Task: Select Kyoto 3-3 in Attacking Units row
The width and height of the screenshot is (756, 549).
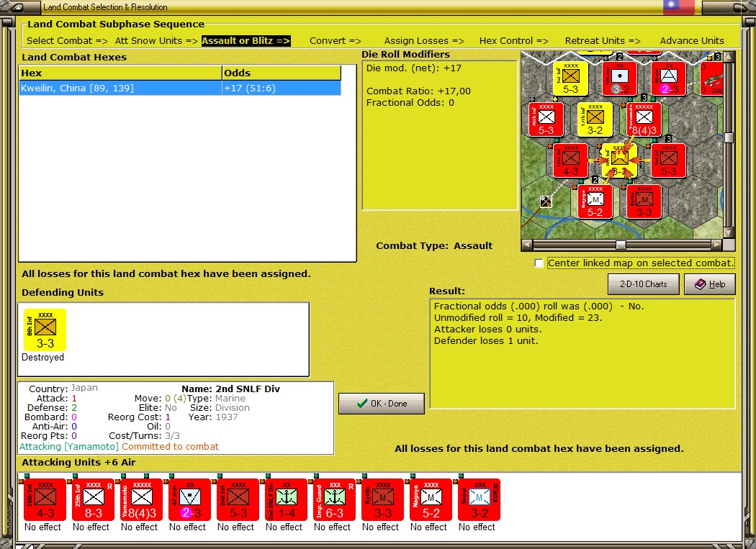Action: point(382,500)
